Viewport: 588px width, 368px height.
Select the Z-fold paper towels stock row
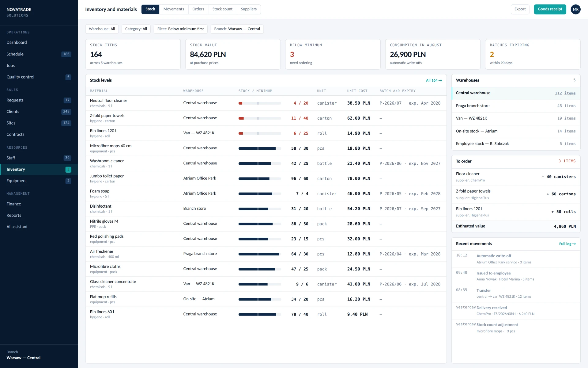(266, 118)
